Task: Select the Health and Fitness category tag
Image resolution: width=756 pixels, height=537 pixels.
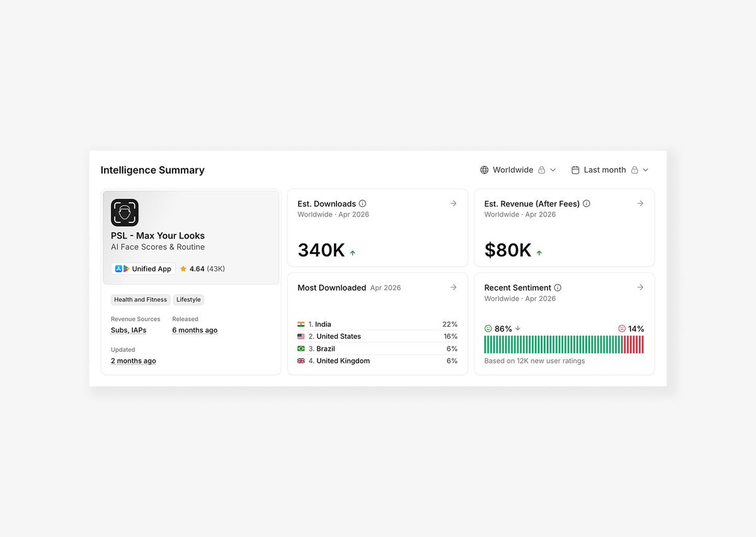Action: tap(140, 300)
